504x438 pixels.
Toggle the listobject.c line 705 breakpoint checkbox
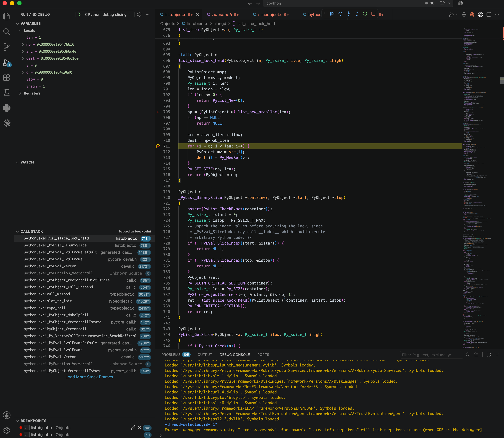pyautogui.click(x=27, y=428)
